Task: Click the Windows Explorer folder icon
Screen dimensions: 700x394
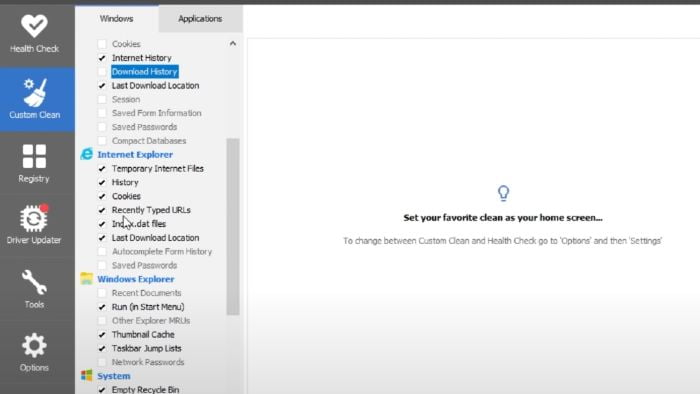Action: (x=87, y=279)
